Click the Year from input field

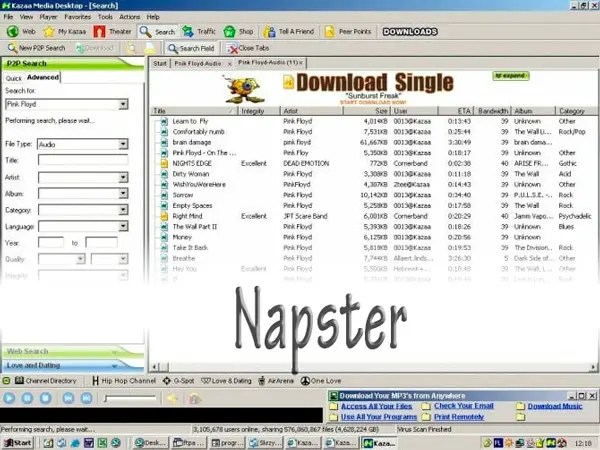point(51,243)
